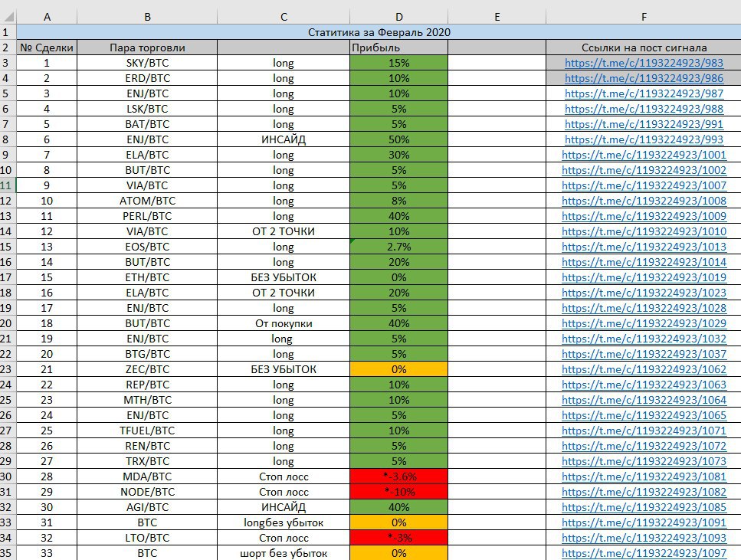Click the red *-10% cell
Viewport: 741px width, 560px height.
click(399, 492)
